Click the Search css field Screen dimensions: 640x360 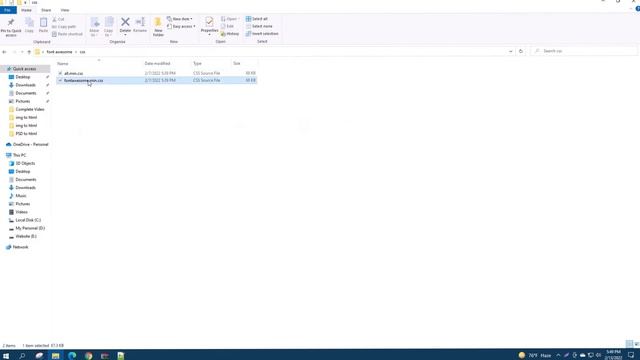[x=584, y=51]
